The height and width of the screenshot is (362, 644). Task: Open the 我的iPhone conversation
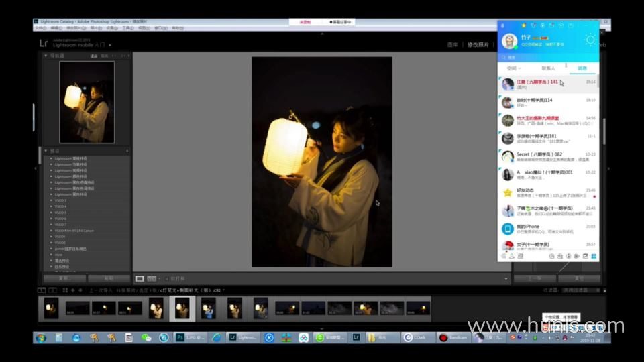click(548, 229)
